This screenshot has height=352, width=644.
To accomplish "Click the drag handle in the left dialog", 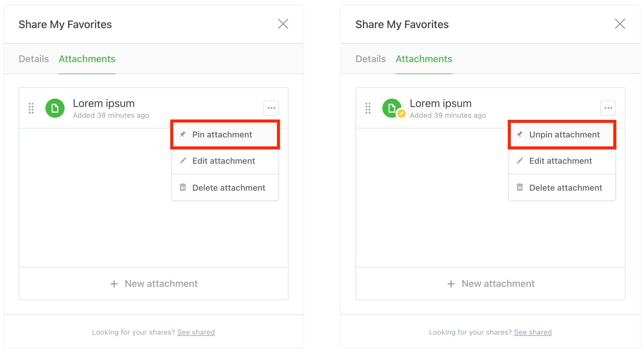I will click(31, 108).
